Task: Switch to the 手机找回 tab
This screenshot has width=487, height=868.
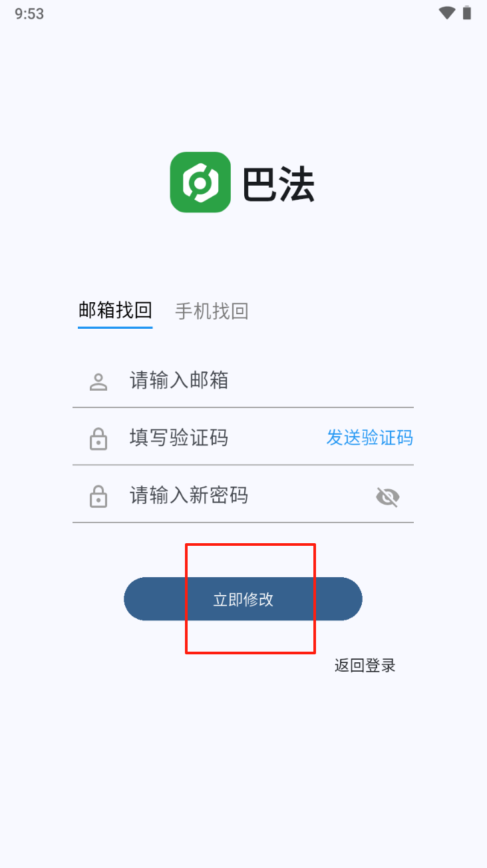Action: (x=212, y=311)
